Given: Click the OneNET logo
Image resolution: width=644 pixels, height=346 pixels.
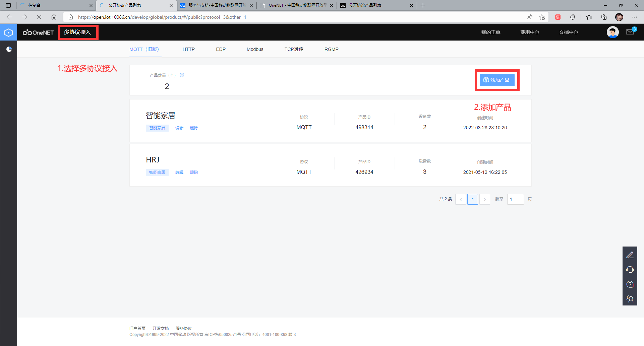Looking at the screenshot, I should click(x=38, y=32).
